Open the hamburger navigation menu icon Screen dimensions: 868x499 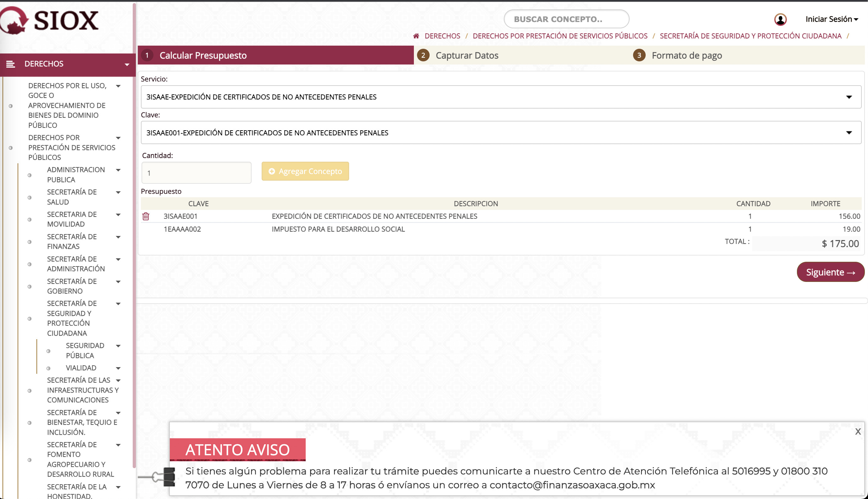11,64
